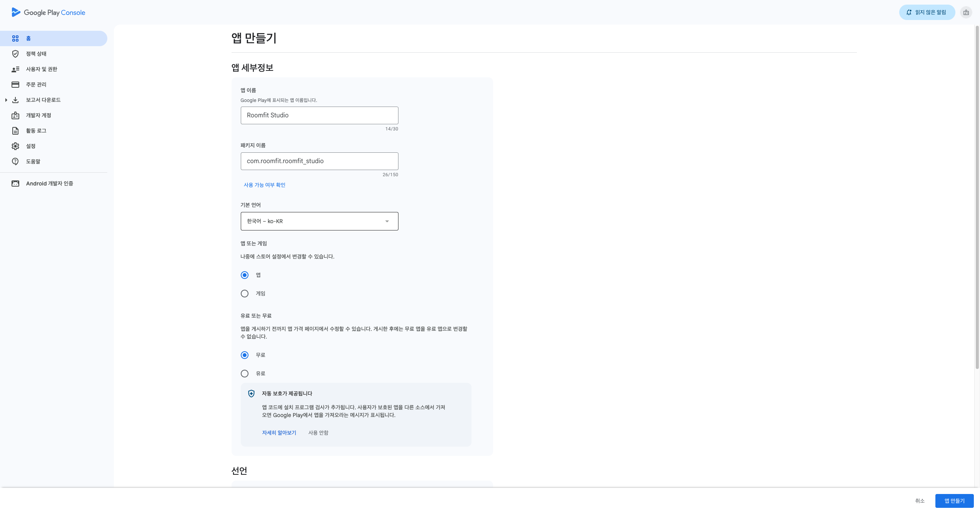
Task: Click the 주문 관리 card icon
Action: click(15, 85)
